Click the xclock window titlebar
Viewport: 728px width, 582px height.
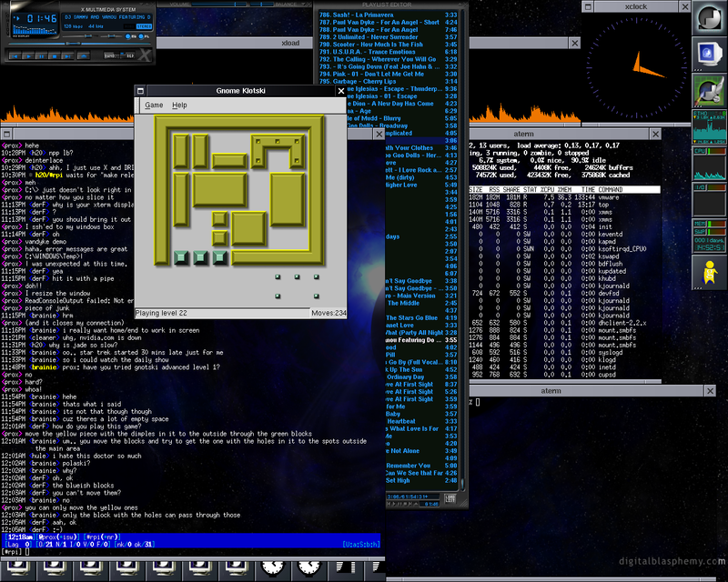pyautogui.click(x=636, y=6)
